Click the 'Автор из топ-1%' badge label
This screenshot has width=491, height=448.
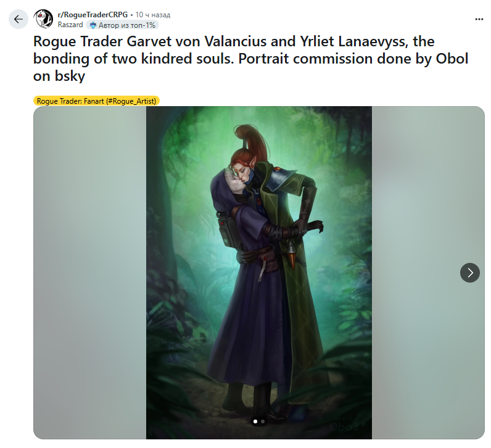click(127, 25)
